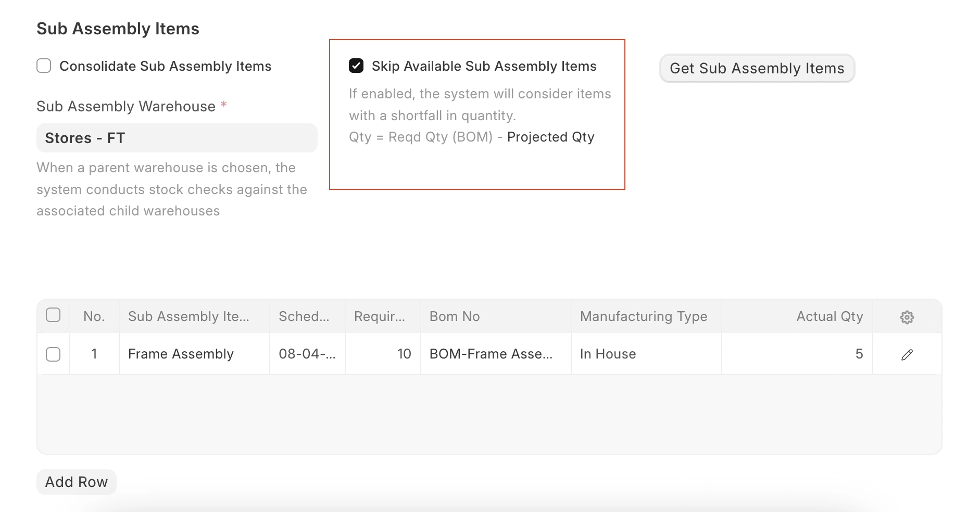Click the pencil edit icon for Frame Assembly
The height and width of the screenshot is (512, 980).
click(x=907, y=354)
